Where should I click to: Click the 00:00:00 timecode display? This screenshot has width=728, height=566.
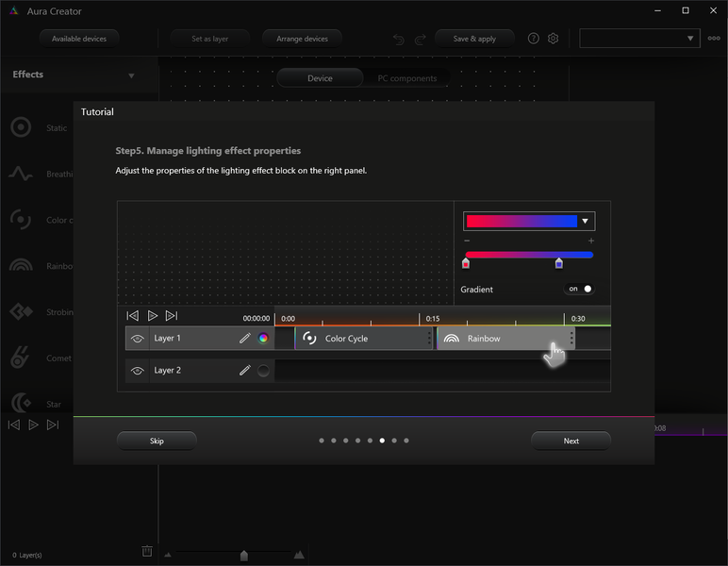point(256,319)
